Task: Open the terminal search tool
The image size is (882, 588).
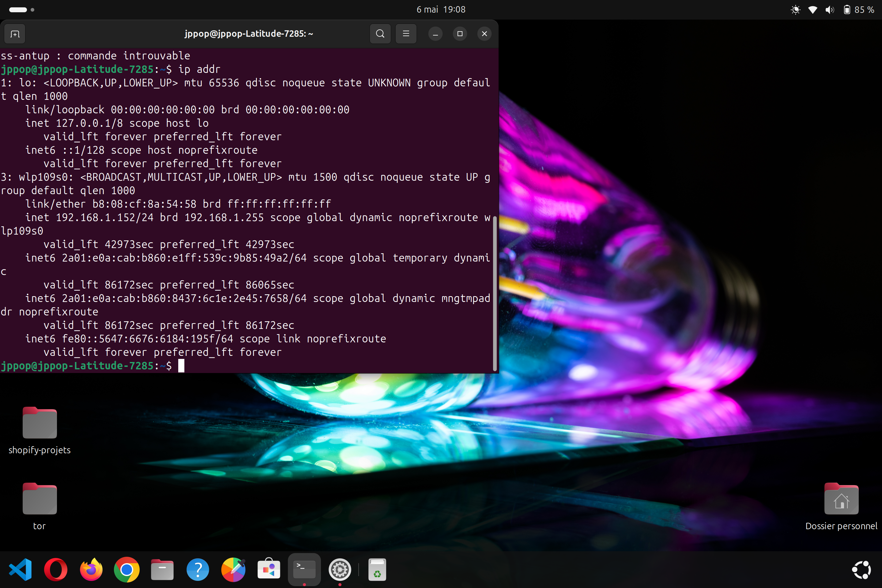Action: pyautogui.click(x=380, y=34)
